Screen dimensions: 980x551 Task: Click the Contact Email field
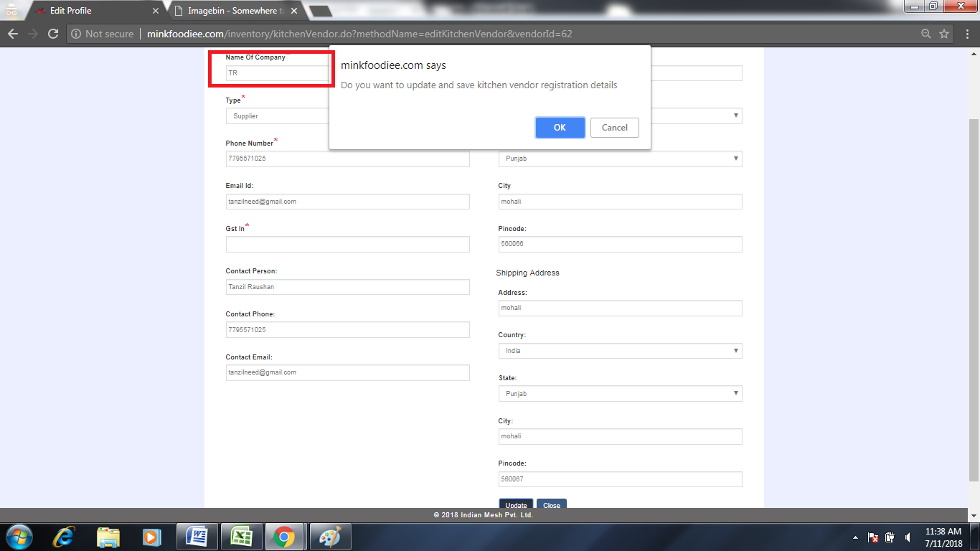(347, 372)
